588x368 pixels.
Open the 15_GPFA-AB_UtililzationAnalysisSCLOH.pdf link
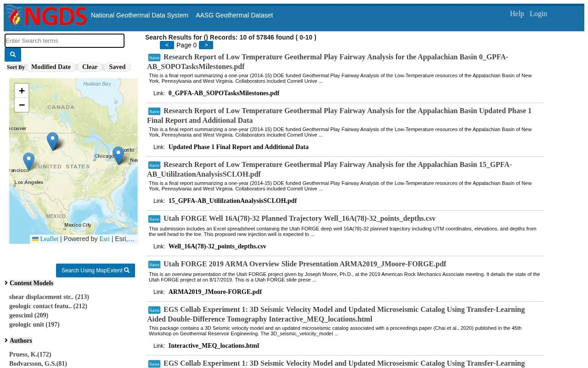tap(232, 201)
